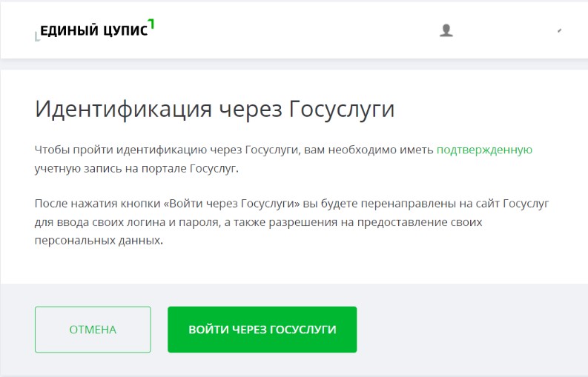Open the Единый ЦУПИС logo home link
588x377 pixels.
pos(94,30)
